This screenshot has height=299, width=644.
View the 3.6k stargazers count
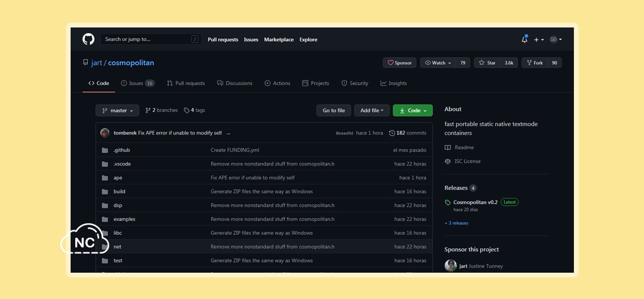pyautogui.click(x=509, y=63)
